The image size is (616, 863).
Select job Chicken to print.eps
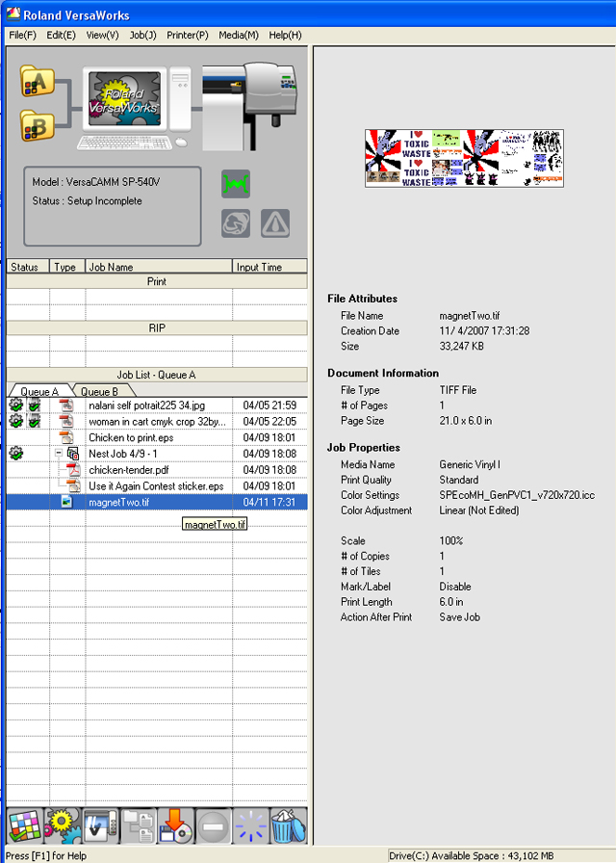click(x=131, y=437)
